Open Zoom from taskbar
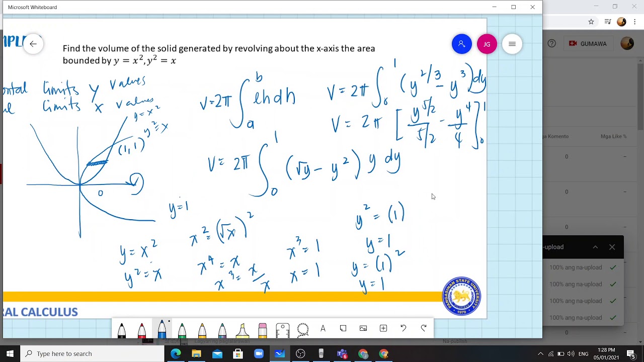 coord(259,353)
